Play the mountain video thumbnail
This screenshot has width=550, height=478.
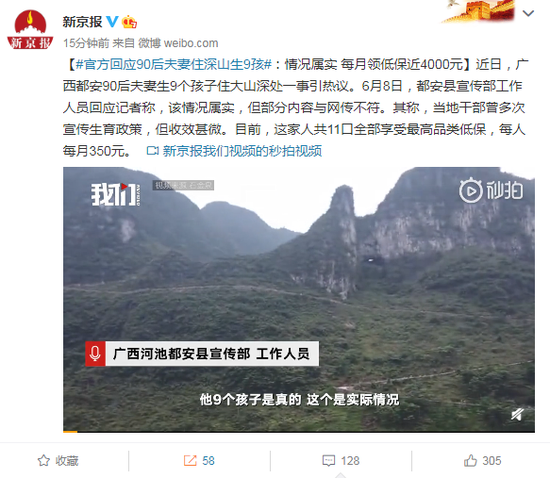coord(299,299)
